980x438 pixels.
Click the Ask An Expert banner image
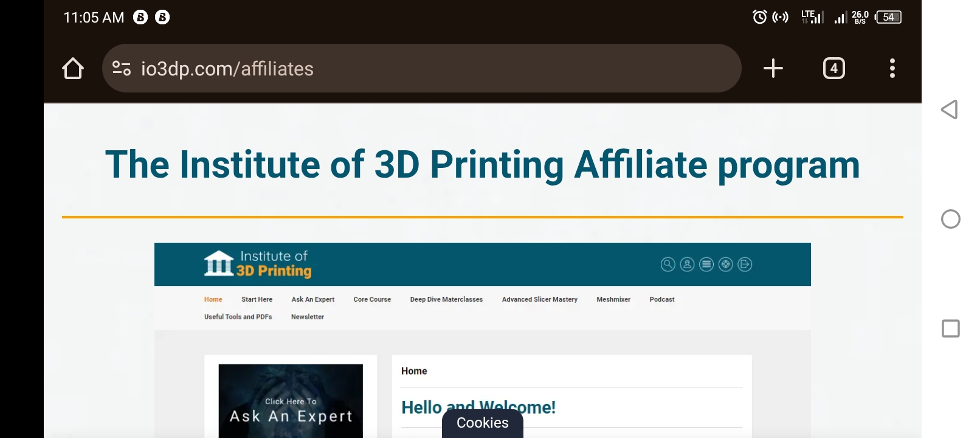291,401
